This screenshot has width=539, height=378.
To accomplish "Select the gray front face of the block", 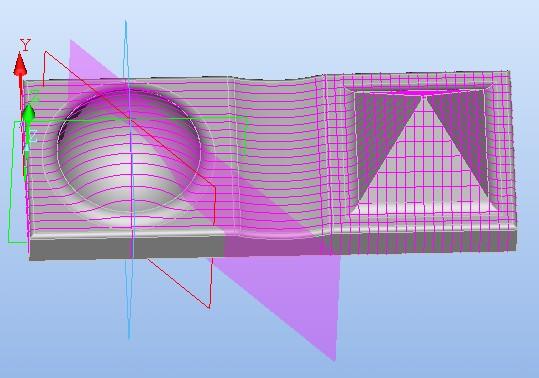I will pos(273,245).
